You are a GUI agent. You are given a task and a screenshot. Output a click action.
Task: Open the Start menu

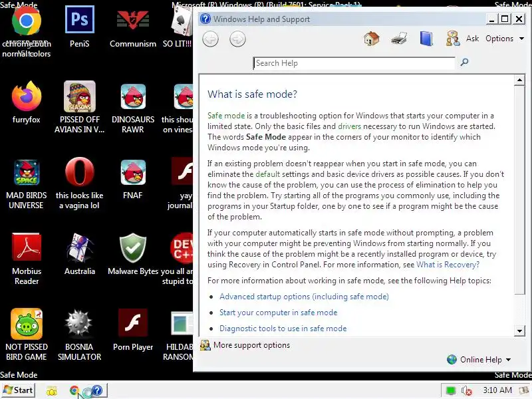click(x=19, y=390)
